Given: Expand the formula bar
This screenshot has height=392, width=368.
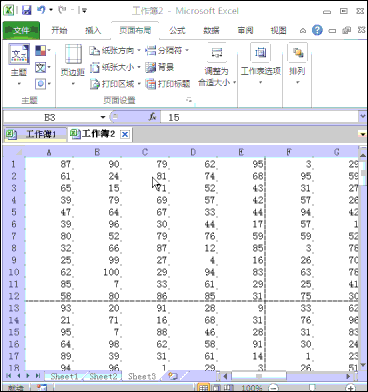Looking at the screenshot, I should pos(363,117).
